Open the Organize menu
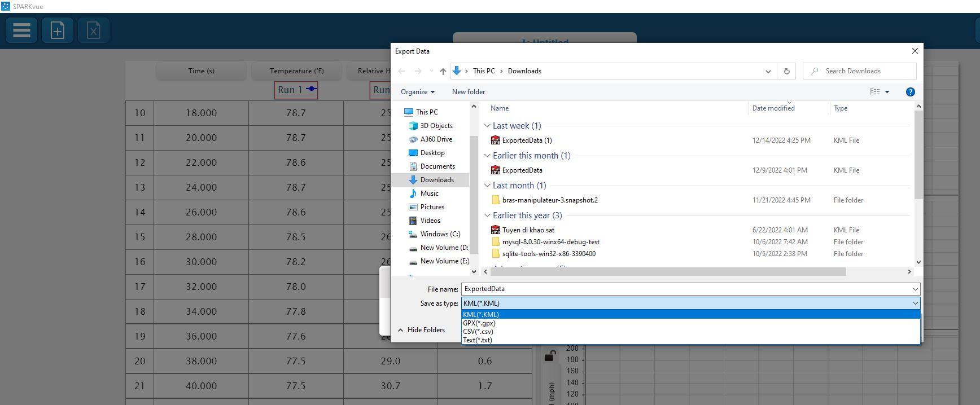The width and height of the screenshot is (980, 405). coord(418,92)
